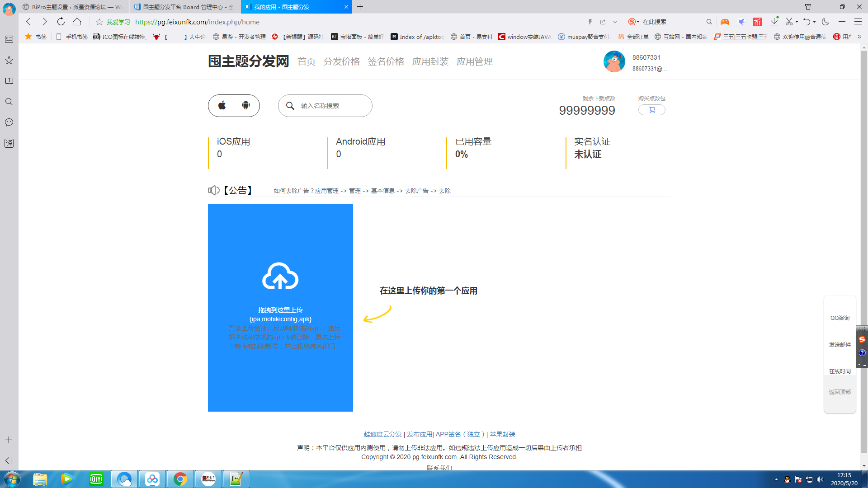Click the cloud upload icon
The image size is (868, 488).
280,276
